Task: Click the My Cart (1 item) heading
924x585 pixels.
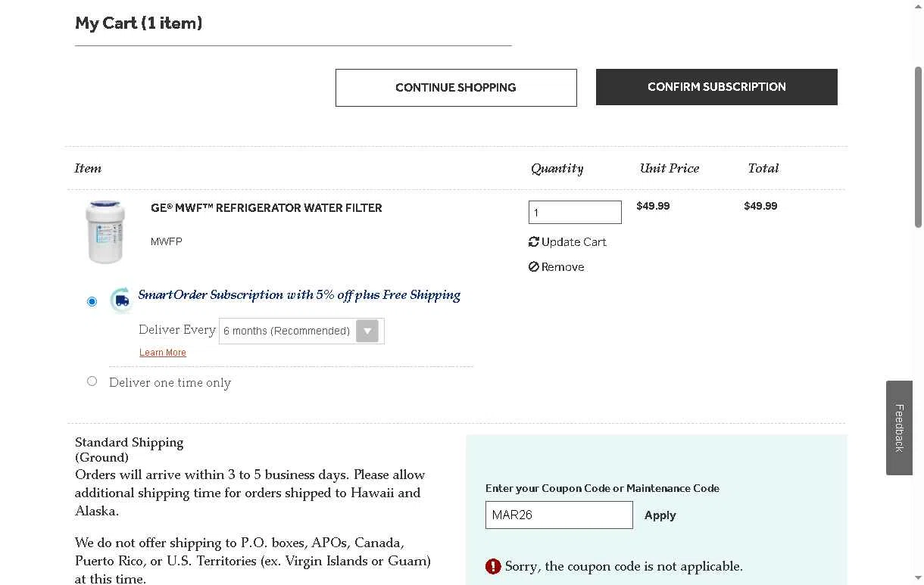Action: pyautogui.click(x=139, y=23)
